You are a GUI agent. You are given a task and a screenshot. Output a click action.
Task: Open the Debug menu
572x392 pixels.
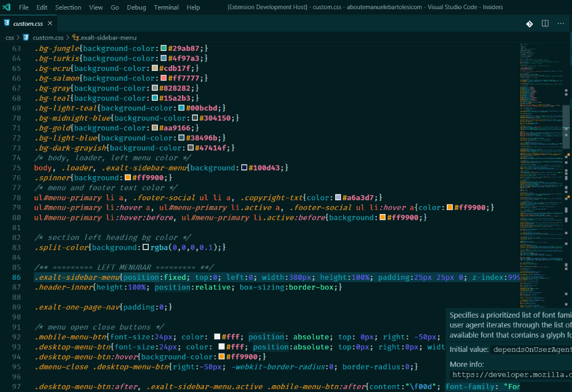[136, 7]
